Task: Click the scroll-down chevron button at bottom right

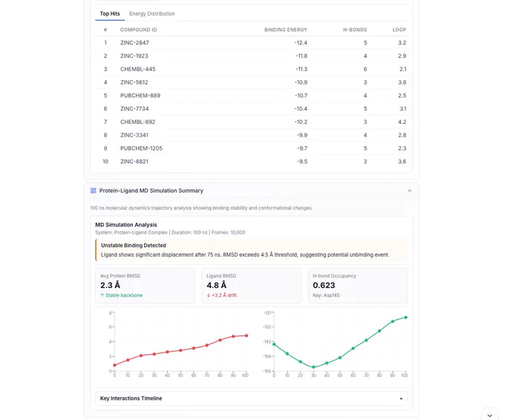Action: click(x=489, y=415)
